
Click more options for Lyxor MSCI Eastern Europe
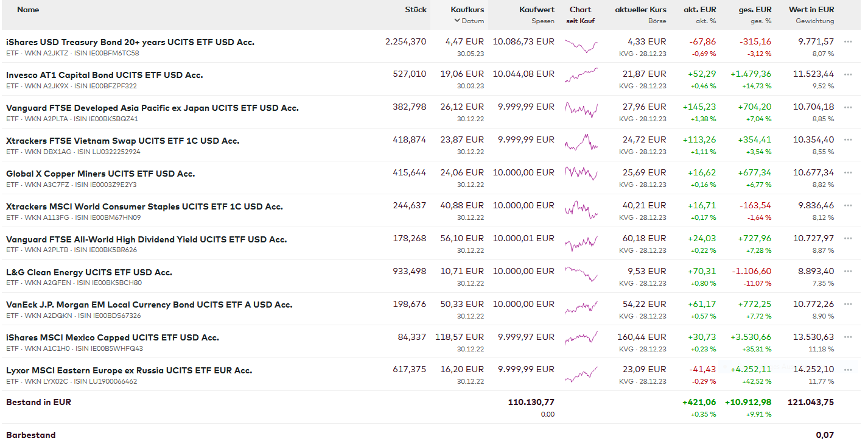848,370
